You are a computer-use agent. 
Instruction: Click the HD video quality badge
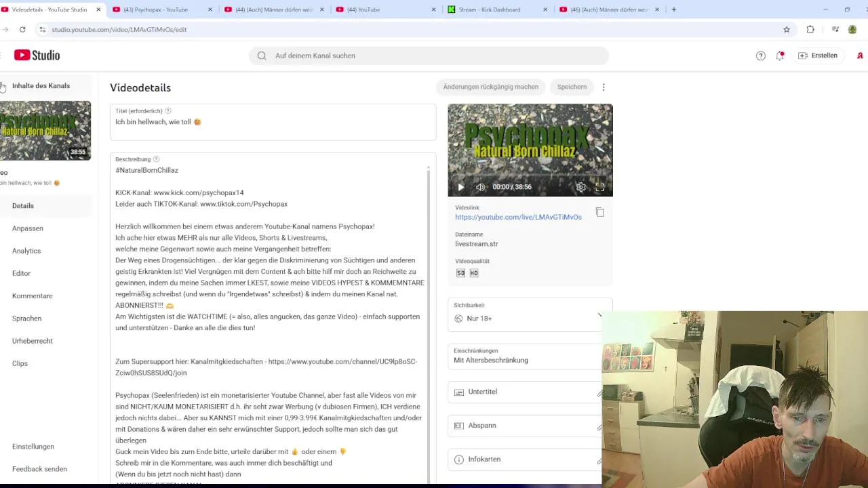point(473,273)
